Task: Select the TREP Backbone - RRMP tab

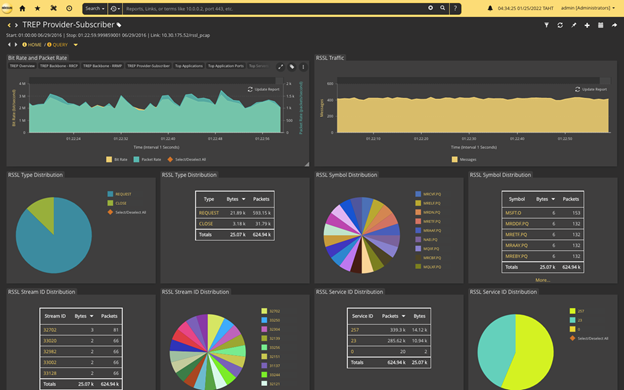Action: click(x=102, y=66)
